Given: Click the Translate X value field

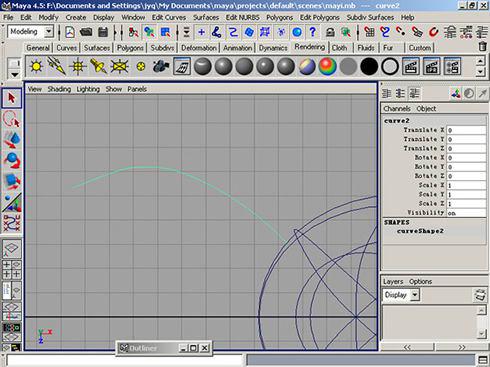Looking at the screenshot, I should [x=466, y=130].
